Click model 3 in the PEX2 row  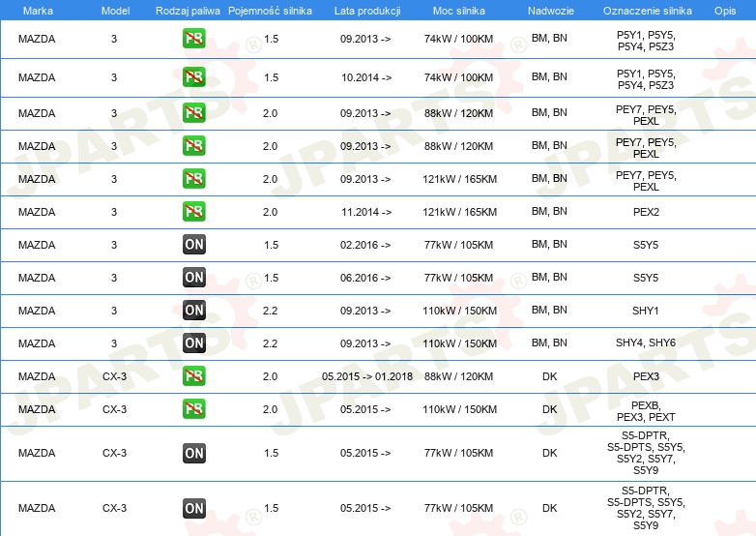click(114, 212)
